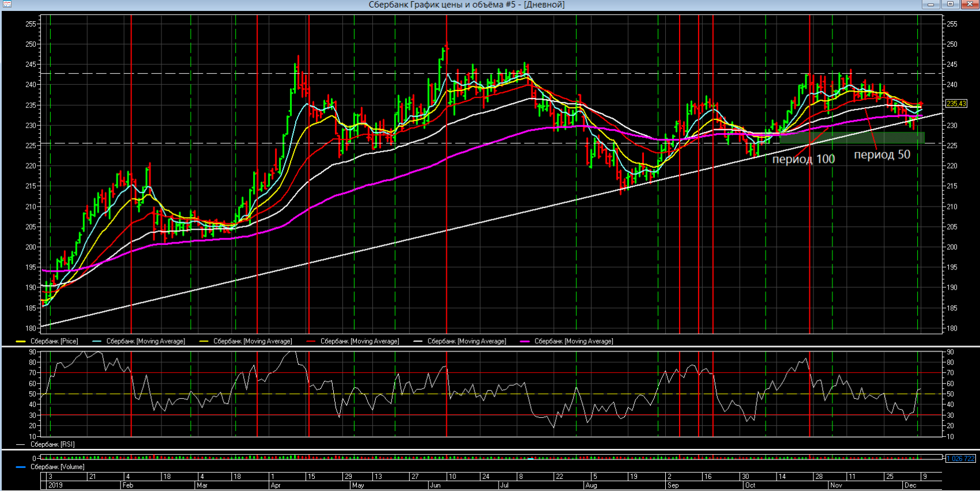
Task: Click the yellow Moving Average legend label
Action: pyautogui.click(x=252, y=341)
